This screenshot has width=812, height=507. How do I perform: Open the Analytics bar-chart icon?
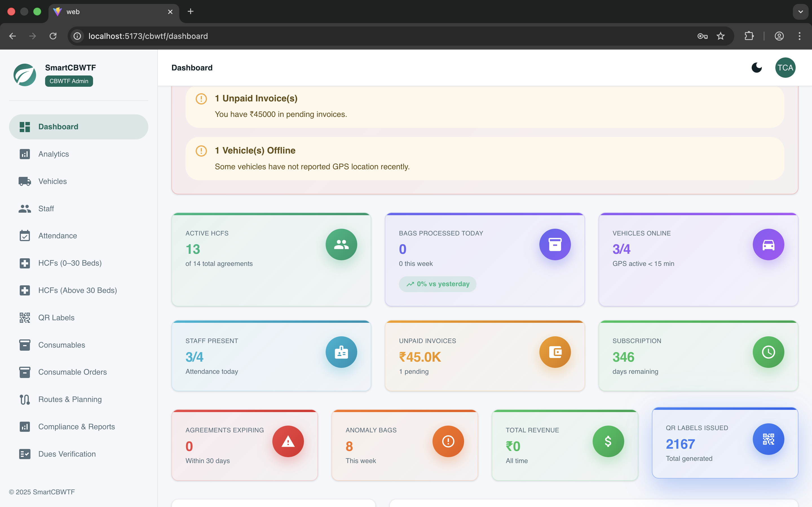click(x=25, y=154)
